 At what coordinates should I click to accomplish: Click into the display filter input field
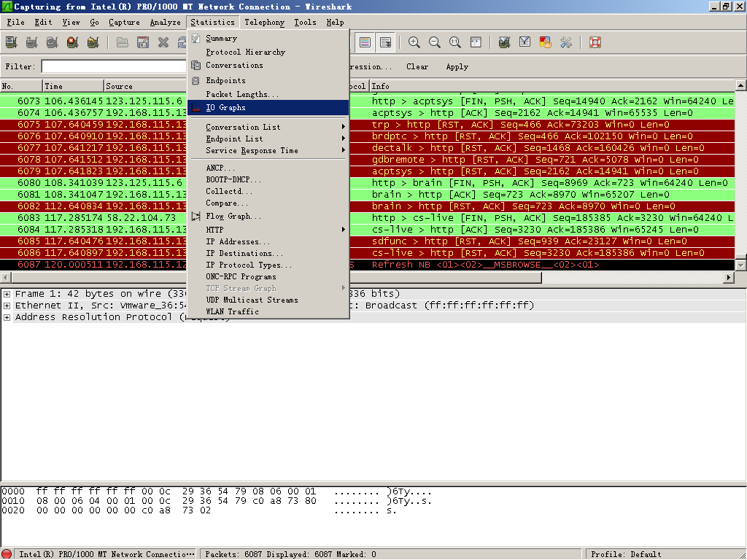click(x=114, y=66)
